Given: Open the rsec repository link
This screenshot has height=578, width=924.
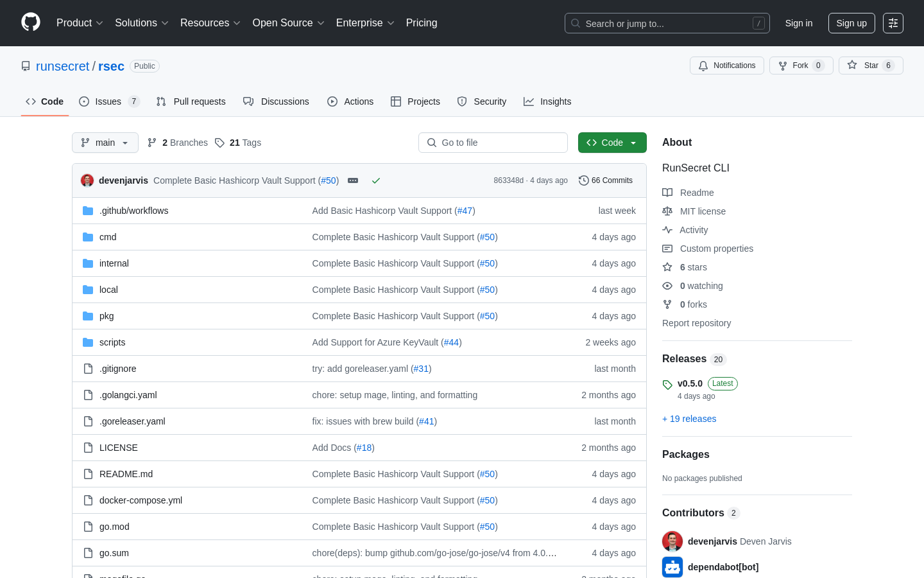Looking at the screenshot, I should tap(111, 66).
